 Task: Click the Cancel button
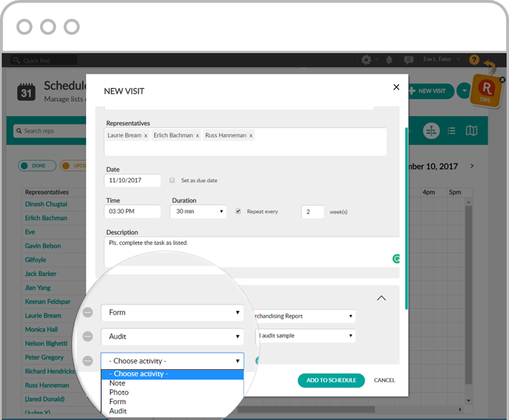(x=384, y=380)
